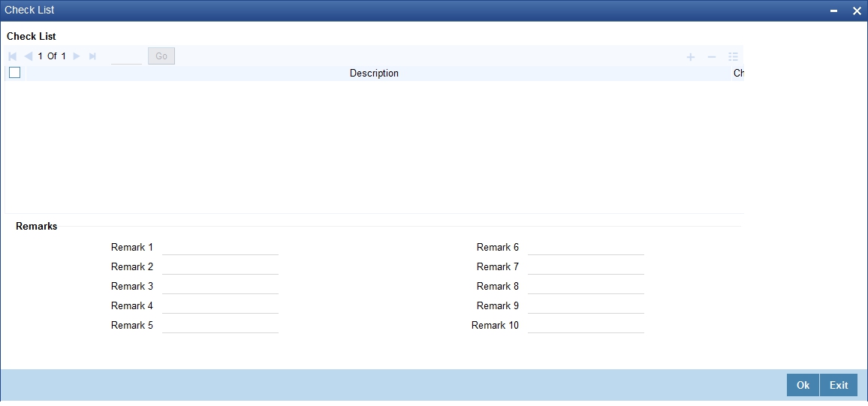This screenshot has height=406, width=868.
Task: Click the Go button
Action: pyautogui.click(x=161, y=56)
